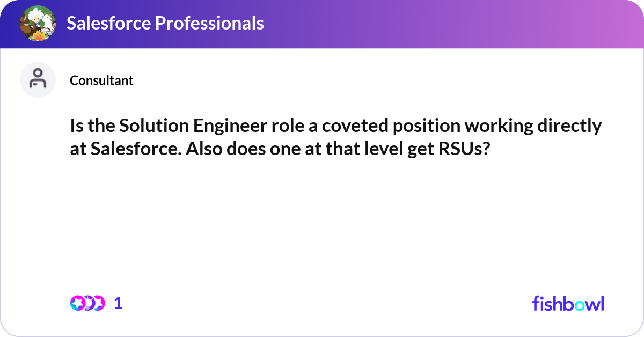644x337 pixels.
Task: Click the leftmost star reaction icon
Action: click(77, 303)
